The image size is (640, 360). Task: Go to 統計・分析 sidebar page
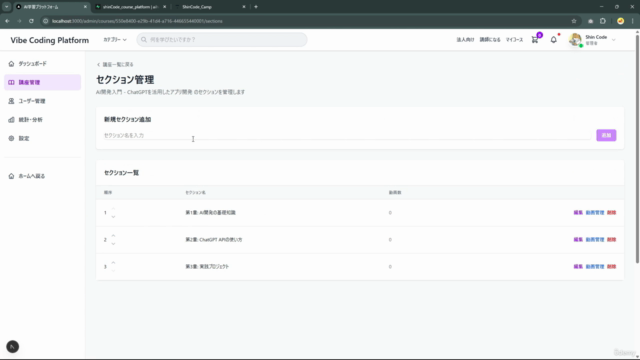pos(42,120)
